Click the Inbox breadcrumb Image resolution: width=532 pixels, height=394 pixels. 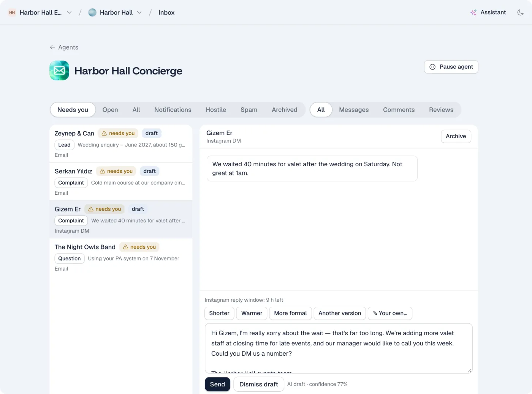[166, 13]
